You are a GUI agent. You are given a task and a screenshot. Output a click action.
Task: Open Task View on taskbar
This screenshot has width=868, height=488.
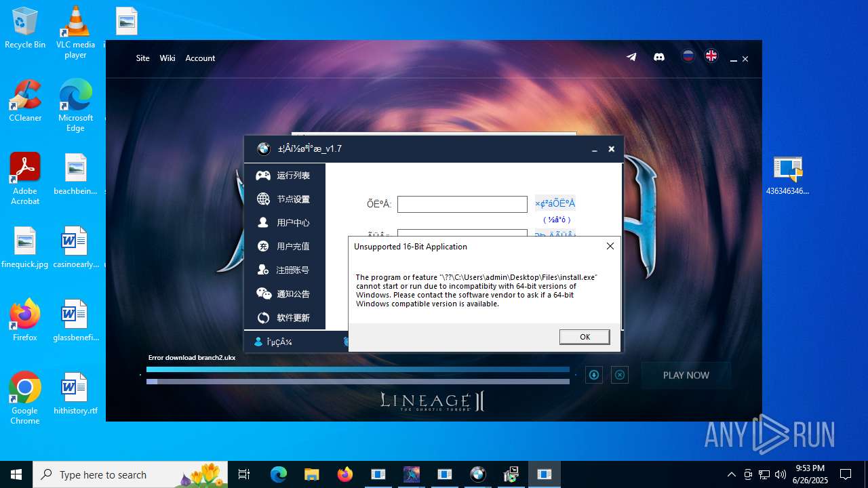coord(244,474)
